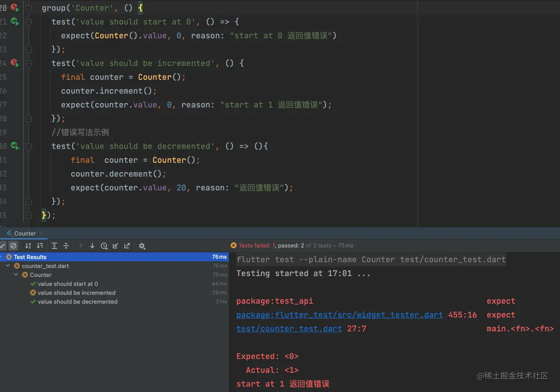Click the fold end marker on line 35
Viewport: 560px width, 392px height.
point(29,215)
